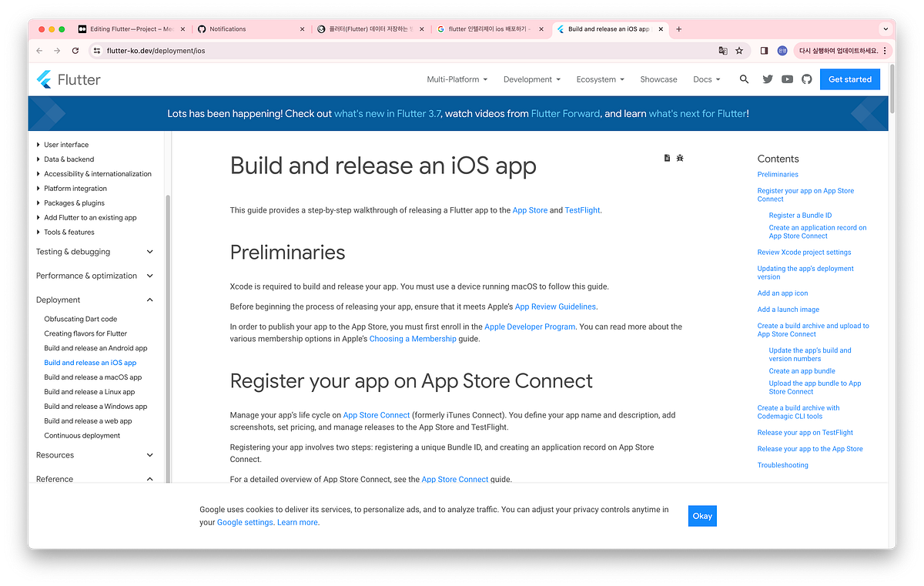Close the Build and release an iOS app tab
Screen dimensions: 924x586
661,29
